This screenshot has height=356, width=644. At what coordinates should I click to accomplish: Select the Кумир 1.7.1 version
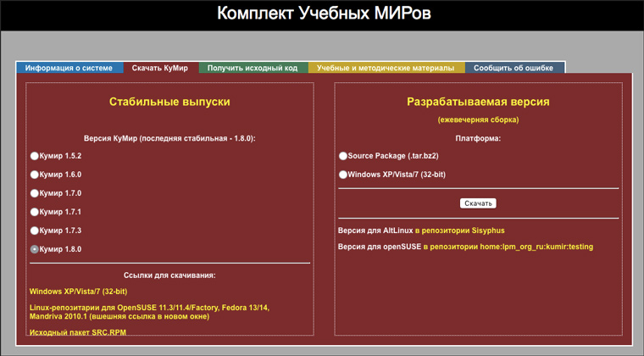point(35,212)
